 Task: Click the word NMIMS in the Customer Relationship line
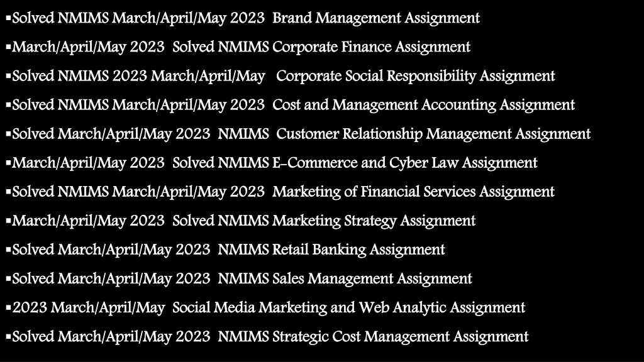point(243,134)
